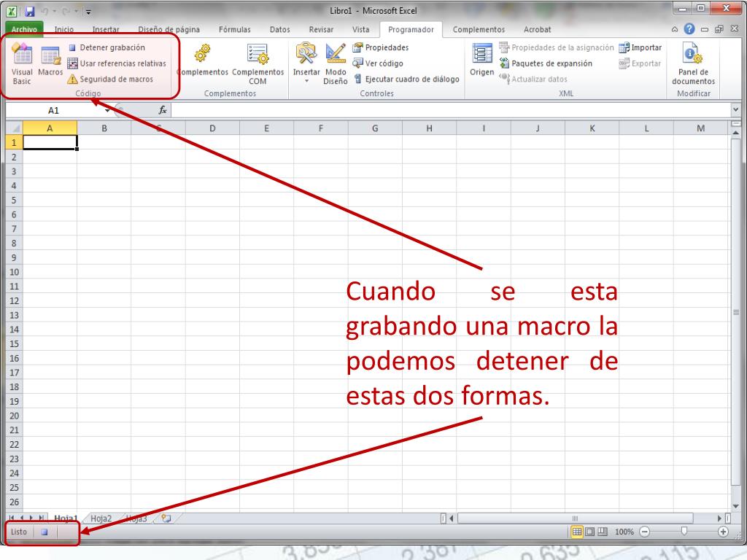Open the Visual Basic editor

22,64
